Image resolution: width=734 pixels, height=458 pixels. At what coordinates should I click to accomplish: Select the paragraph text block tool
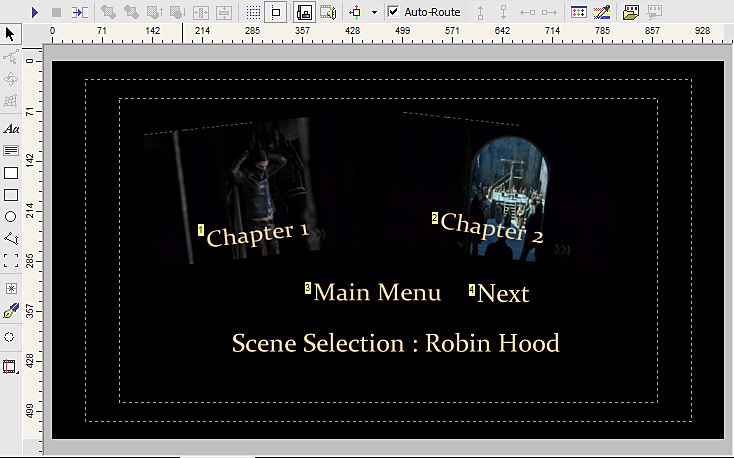[11, 150]
